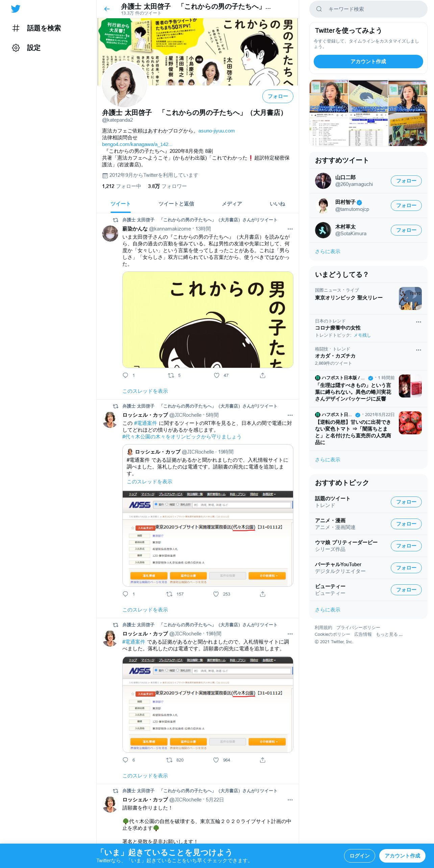Go back with the left arrow icon
The height and width of the screenshot is (868, 434).
click(x=107, y=9)
